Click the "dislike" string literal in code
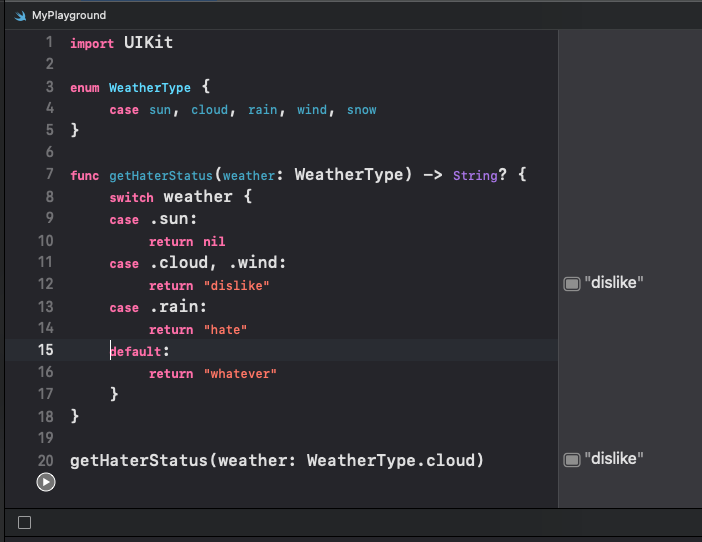702x542 pixels. point(236,286)
